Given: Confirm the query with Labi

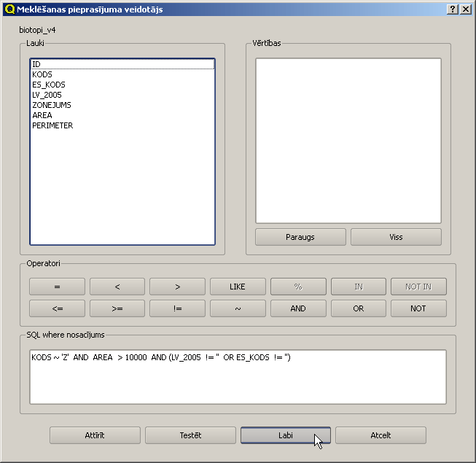Looking at the screenshot, I should click(x=286, y=435).
